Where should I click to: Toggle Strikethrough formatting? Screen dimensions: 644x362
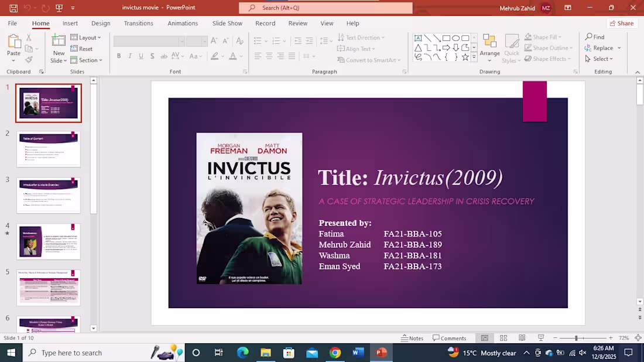click(164, 56)
